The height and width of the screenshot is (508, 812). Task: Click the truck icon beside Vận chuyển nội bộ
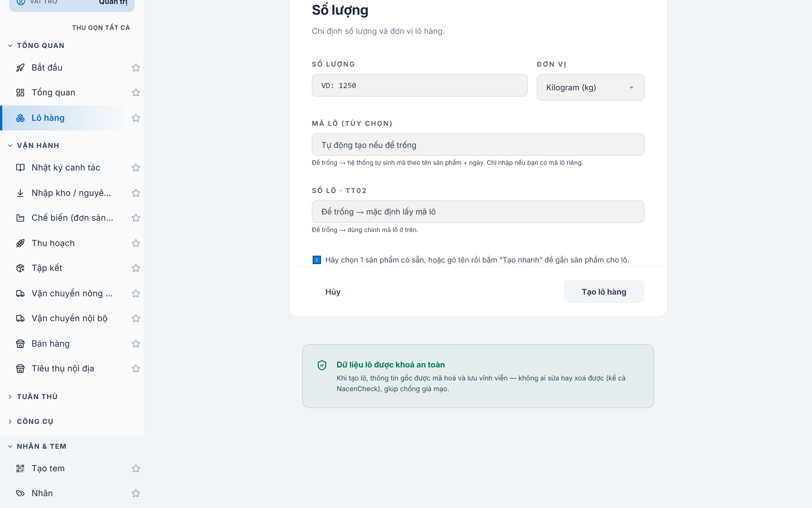(x=21, y=318)
